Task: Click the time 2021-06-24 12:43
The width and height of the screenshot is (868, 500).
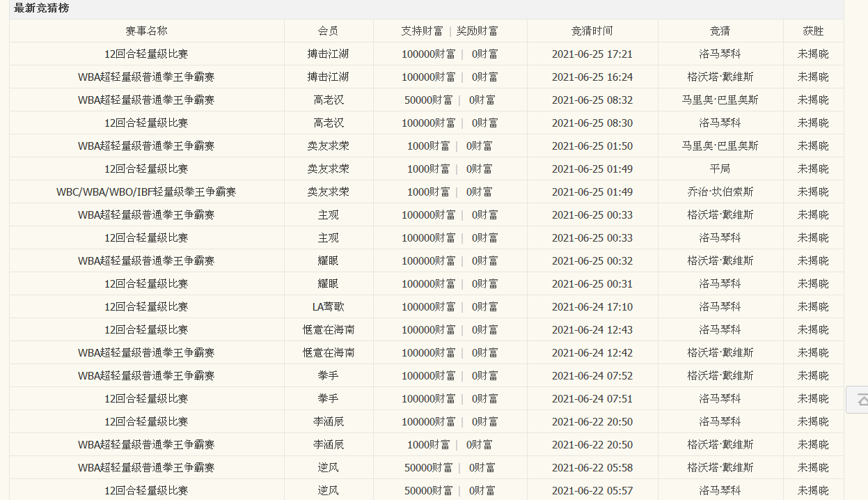Action: click(x=592, y=329)
